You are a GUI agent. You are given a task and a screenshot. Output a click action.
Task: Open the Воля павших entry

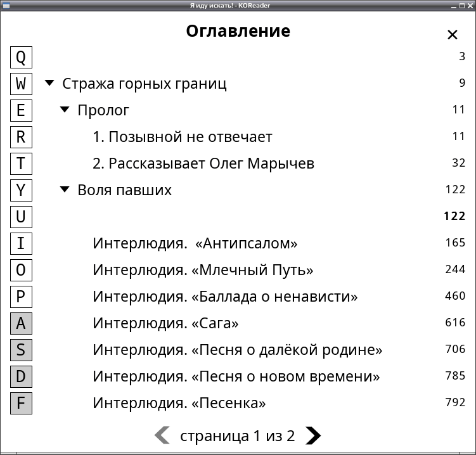(124, 190)
